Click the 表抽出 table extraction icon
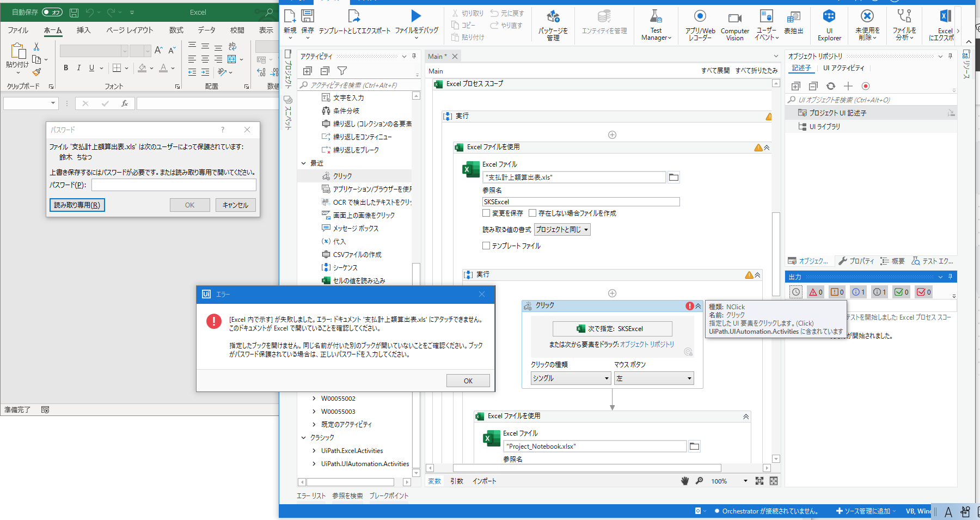This screenshot has width=980, height=520. [793, 16]
